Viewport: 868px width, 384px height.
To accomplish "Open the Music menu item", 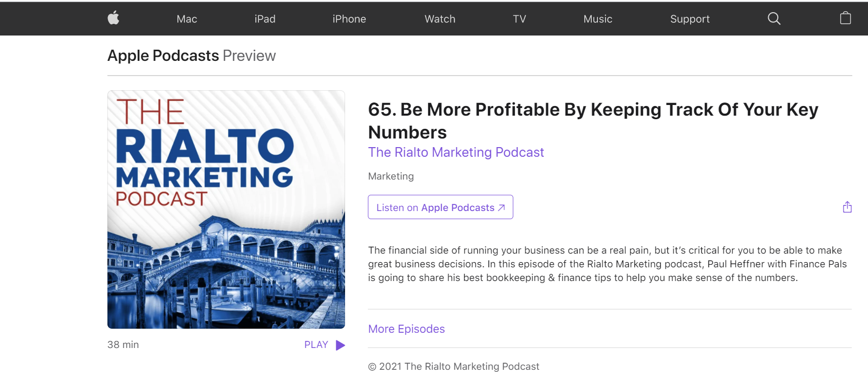I will point(598,19).
